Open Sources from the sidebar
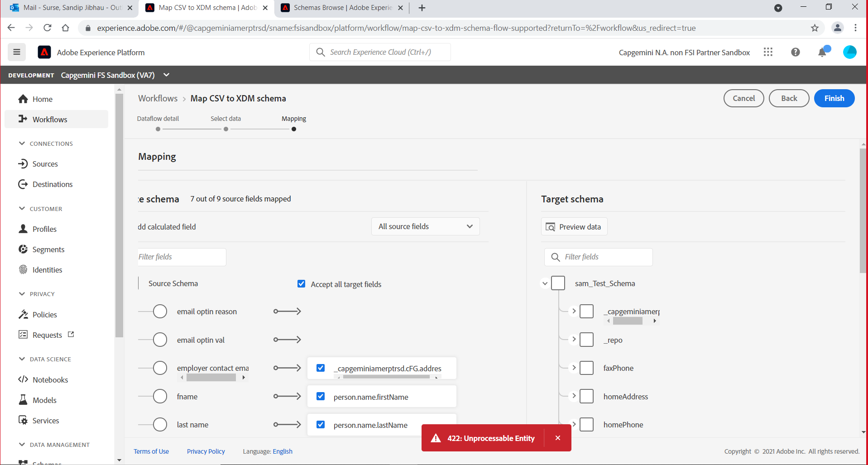This screenshot has height=465, width=868. pyautogui.click(x=44, y=163)
